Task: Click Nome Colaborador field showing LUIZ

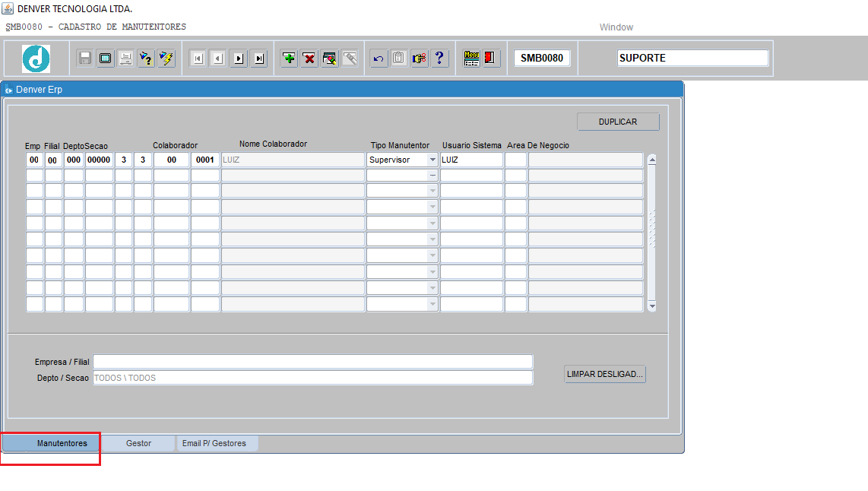Action: click(293, 160)
